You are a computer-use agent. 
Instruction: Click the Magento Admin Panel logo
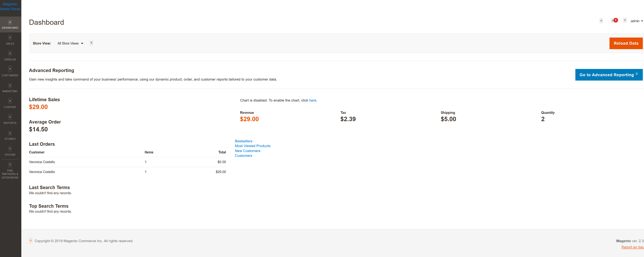[10, 6]
